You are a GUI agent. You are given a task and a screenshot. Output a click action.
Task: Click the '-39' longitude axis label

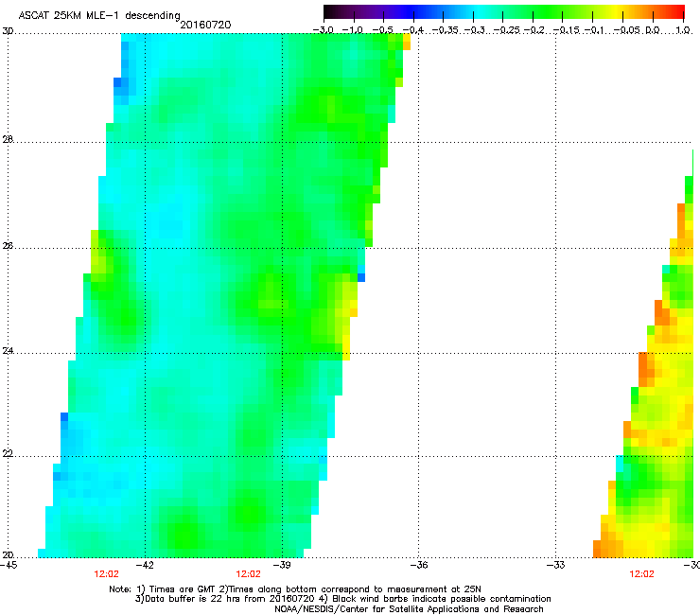click(282, 565)
